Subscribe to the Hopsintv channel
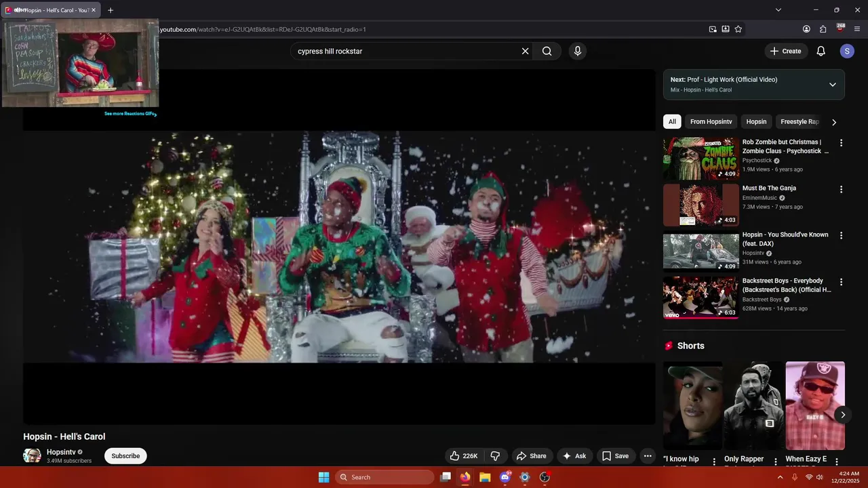 (125, 456)
